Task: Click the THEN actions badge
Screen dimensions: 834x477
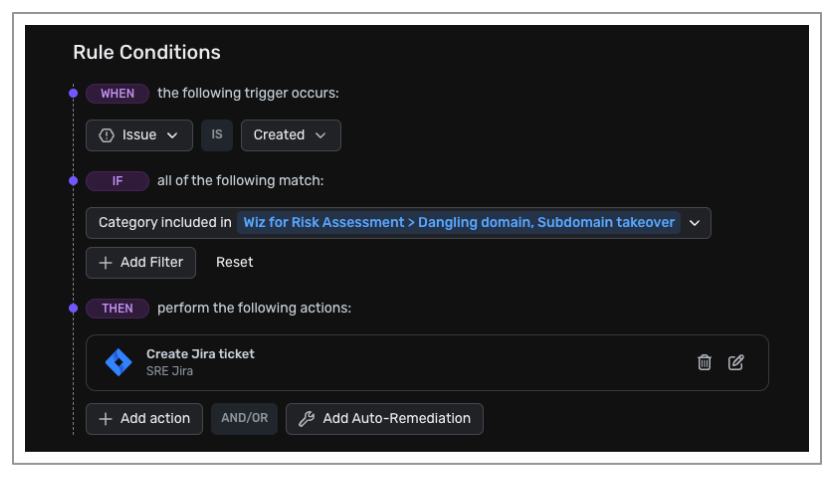Action: click(x=118, y=308)
